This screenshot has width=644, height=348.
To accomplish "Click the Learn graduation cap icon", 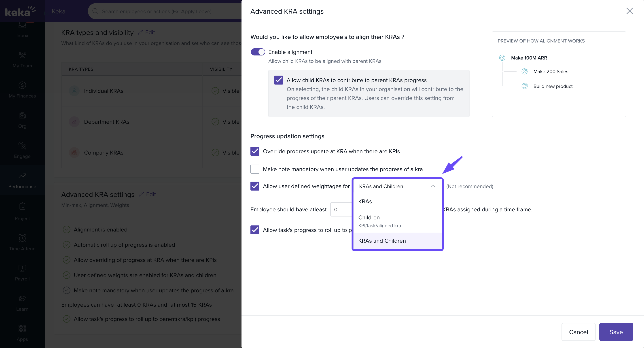I will (x=22, y=299).
